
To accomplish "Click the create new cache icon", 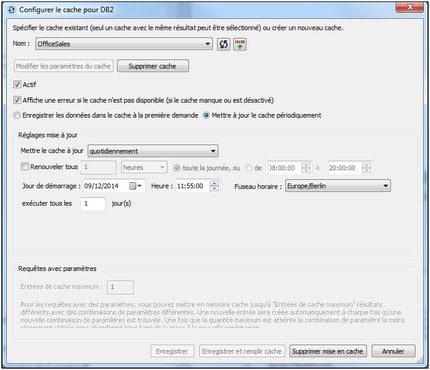I will 240,44.
